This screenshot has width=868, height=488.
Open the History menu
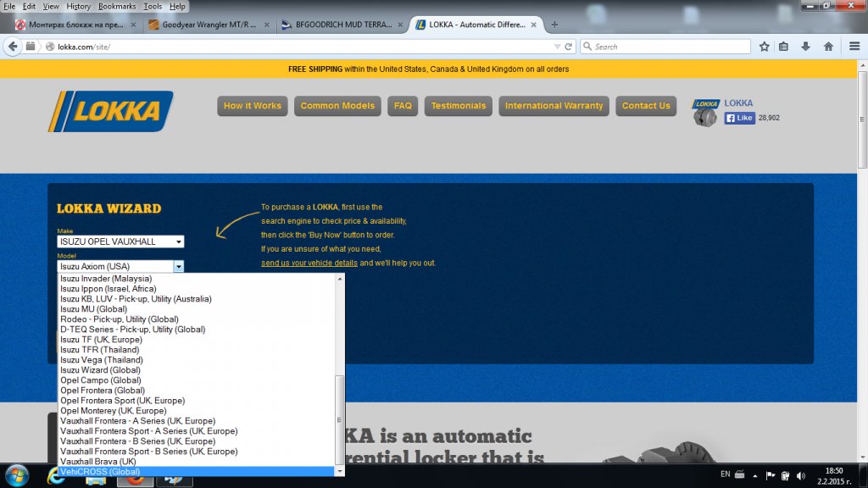[x=78, y=7]
